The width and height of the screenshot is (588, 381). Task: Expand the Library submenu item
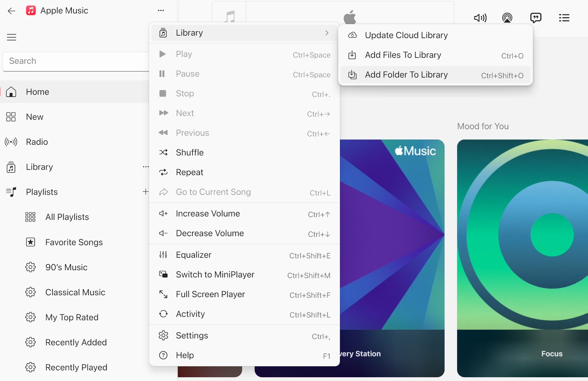(244, 33)
